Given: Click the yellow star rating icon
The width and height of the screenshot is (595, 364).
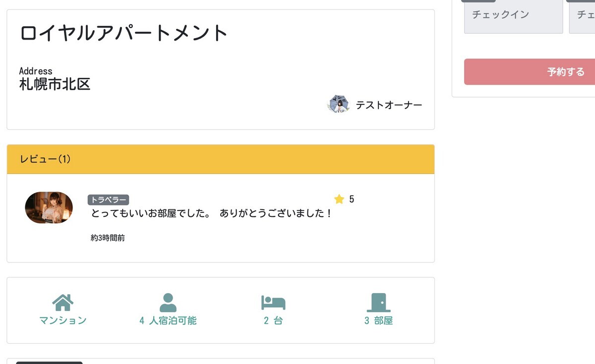Looking at the screenshot, I should click(x=339, y=199).
